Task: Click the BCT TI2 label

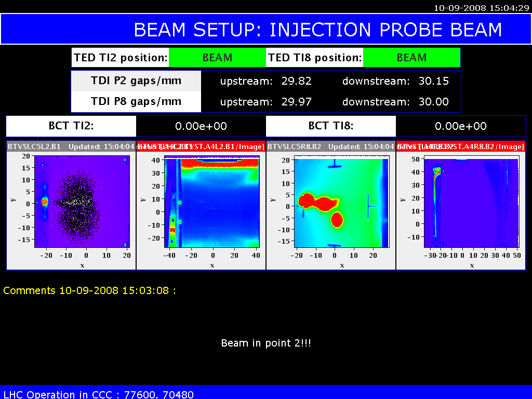Action: (71, 126)
